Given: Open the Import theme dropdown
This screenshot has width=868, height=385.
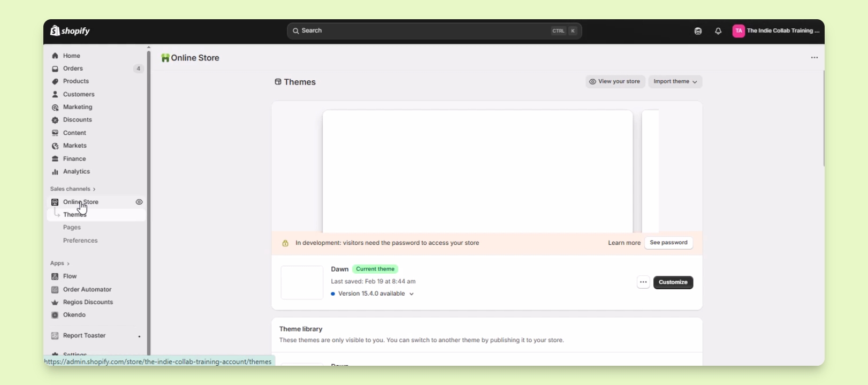Looking at the screenshot, I should (x=675, y=82).
